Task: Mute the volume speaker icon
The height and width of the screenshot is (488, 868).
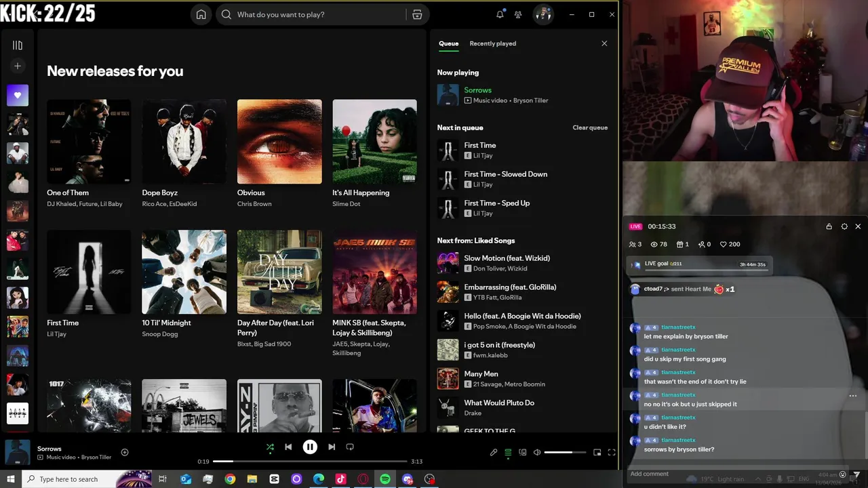Action: click(x=537, y=452)
